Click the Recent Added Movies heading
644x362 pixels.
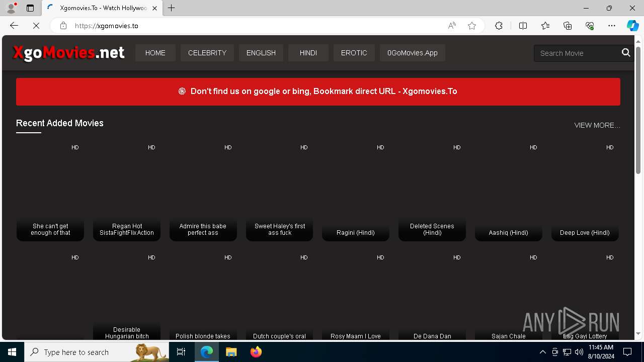(60, 123)
